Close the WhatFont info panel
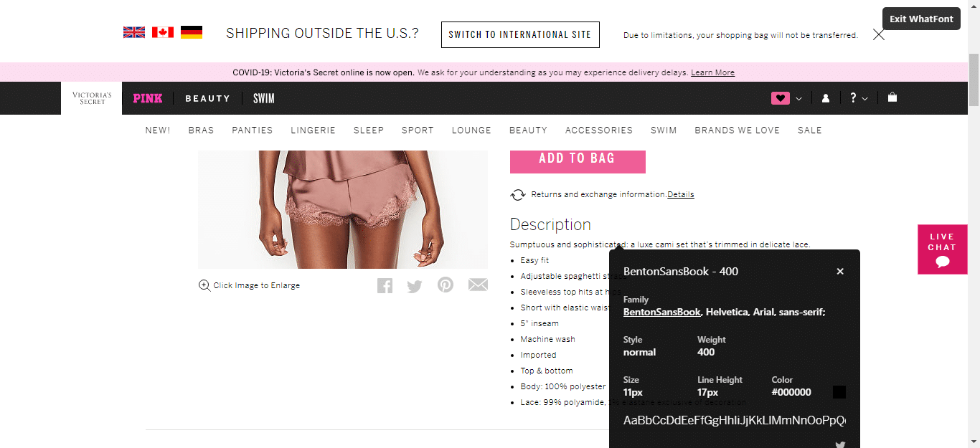This screenshot has height=448, width=980. coord(840,271)
